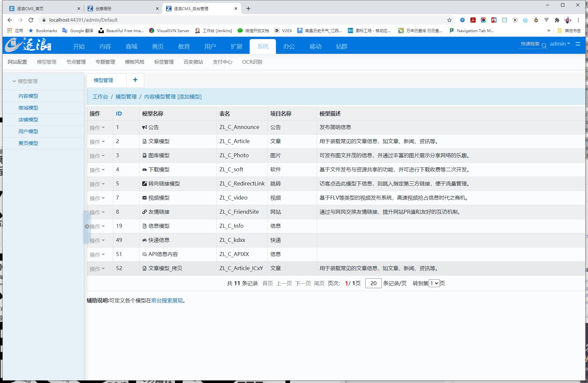Switch to the 商城 main menu

point(131,46)
